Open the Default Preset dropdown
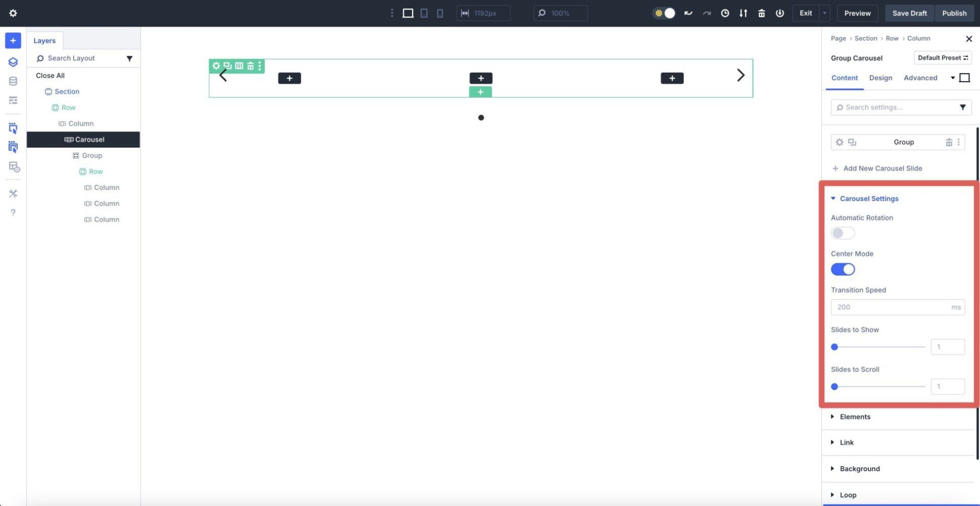The image size is (980, 506). (942, 58)
